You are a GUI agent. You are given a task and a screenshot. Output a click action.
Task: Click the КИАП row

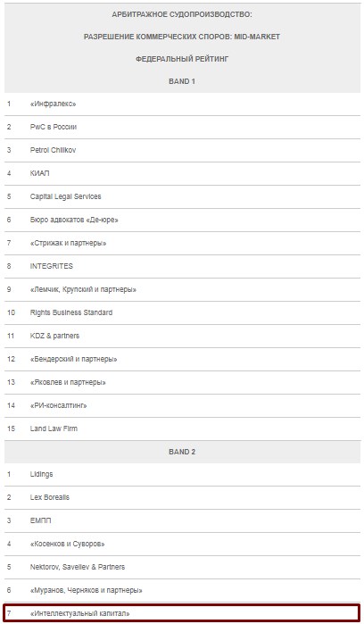pyautogui.click(x=182, y=173)
